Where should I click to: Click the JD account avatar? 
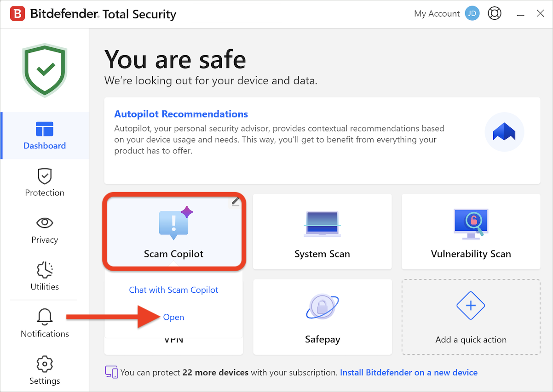click(x=472, y=14)
